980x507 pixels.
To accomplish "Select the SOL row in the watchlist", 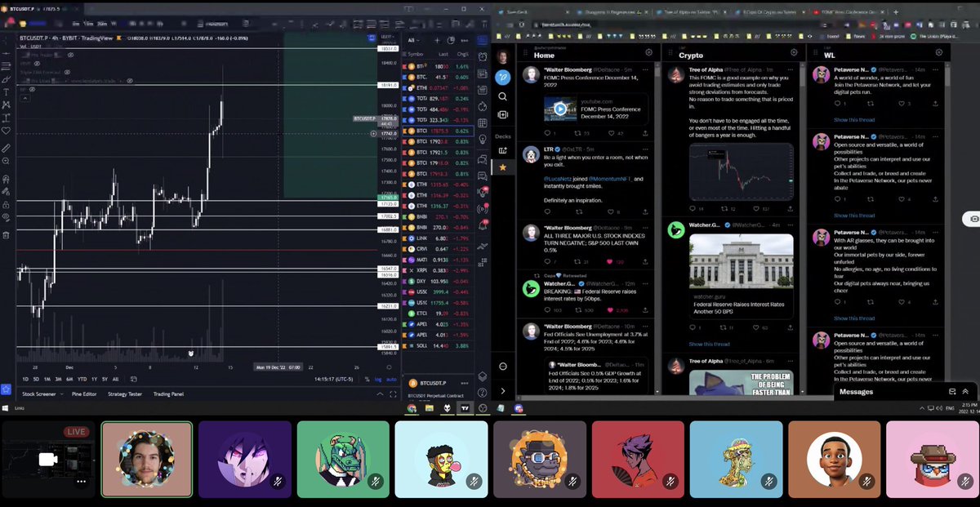I will (x=438, y=345).
